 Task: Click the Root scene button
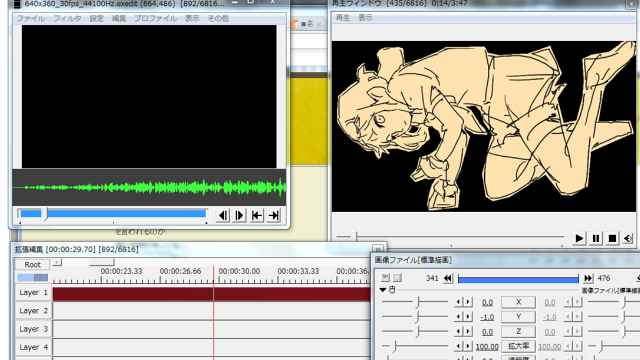(32, 264)
